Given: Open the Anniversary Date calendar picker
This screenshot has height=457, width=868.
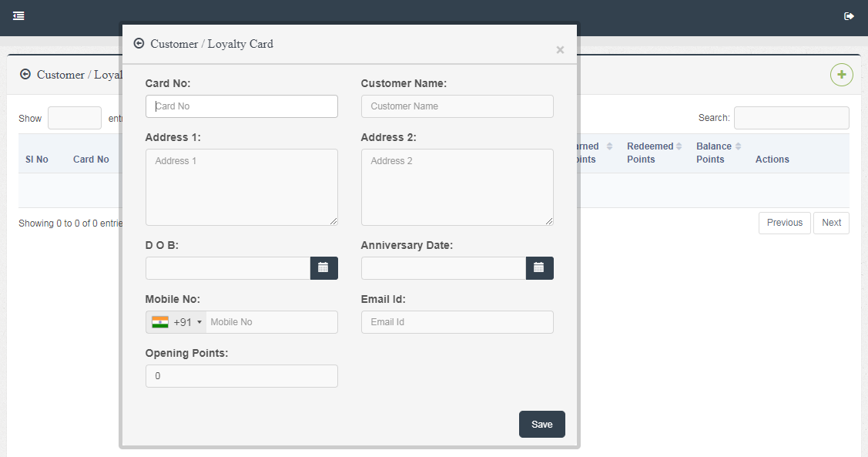Looking at the screenshot, I should tap(539, 268).
